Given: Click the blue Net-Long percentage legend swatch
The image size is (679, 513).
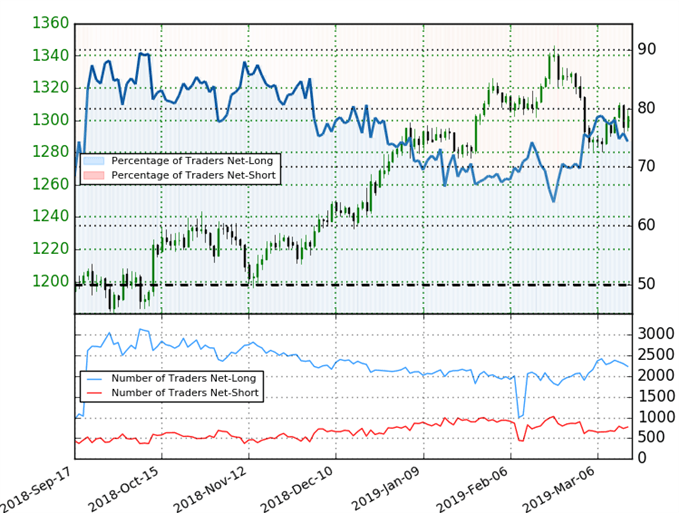Looking at the screenshot, I should coord(94,161).
